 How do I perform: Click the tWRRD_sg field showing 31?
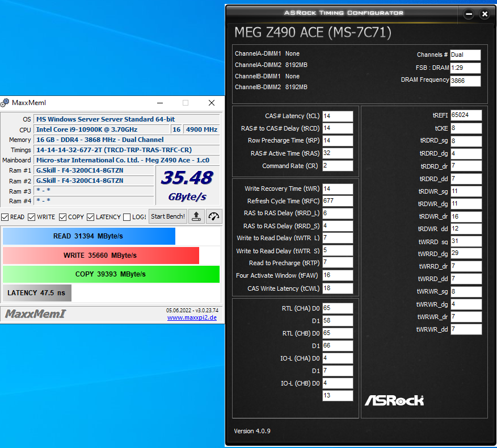[x=466, y=241]
